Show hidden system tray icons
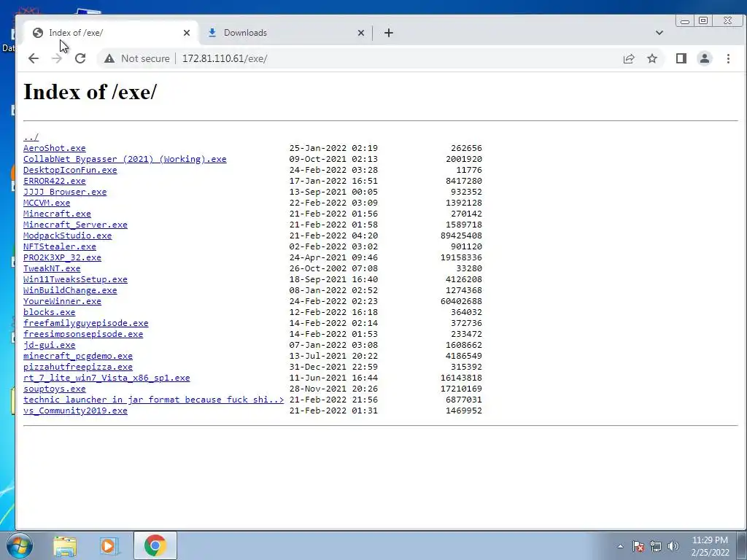The image size is (747, 560). [620, 546]
